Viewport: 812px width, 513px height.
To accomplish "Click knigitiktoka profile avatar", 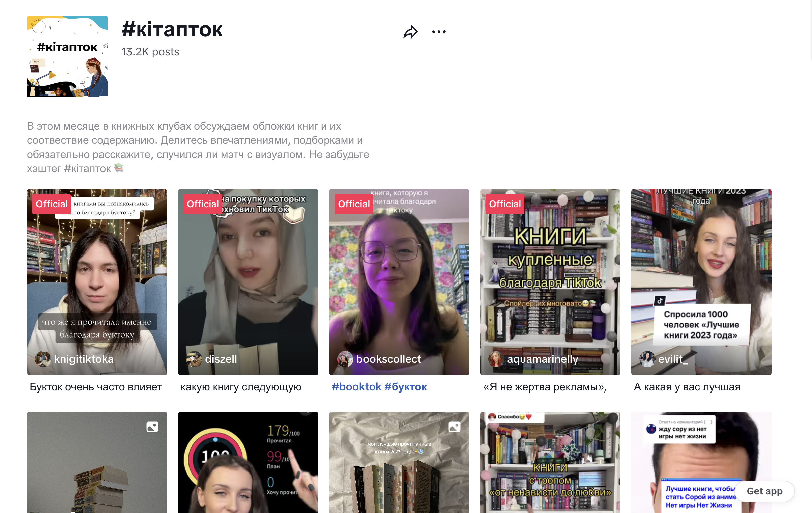I will [43, 359].
